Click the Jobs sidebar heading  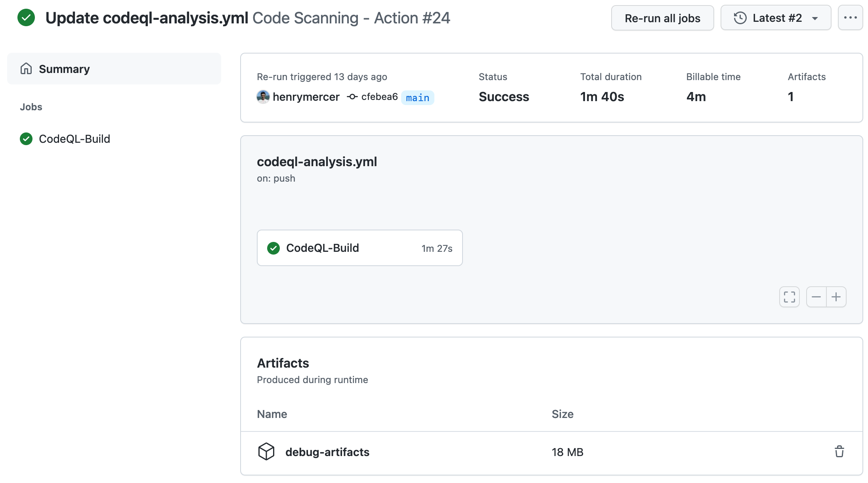(x=31, y=107)
